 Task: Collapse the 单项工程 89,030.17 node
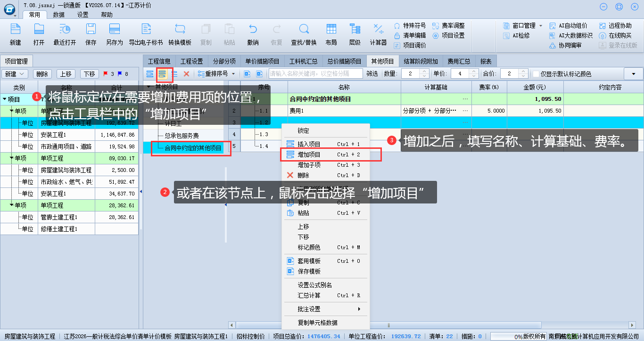pos(12,158)
